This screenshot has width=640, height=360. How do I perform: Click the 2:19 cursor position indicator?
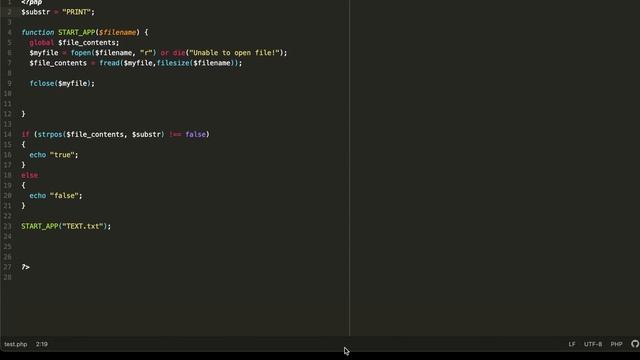click(x=42, y=344)
